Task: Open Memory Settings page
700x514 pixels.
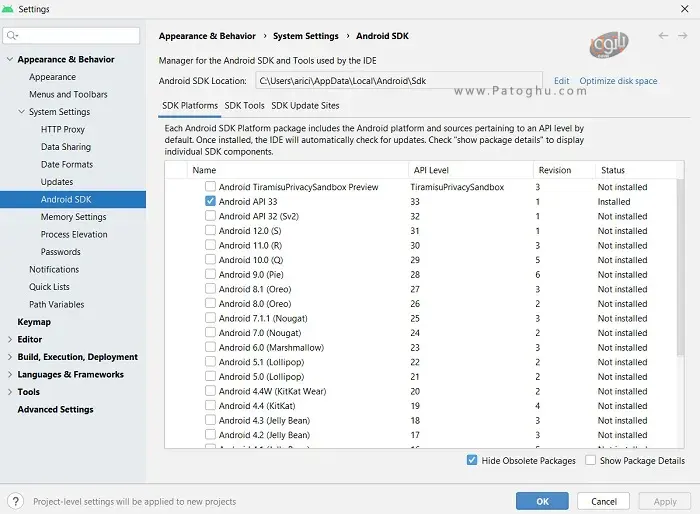Action: [73, 217]
